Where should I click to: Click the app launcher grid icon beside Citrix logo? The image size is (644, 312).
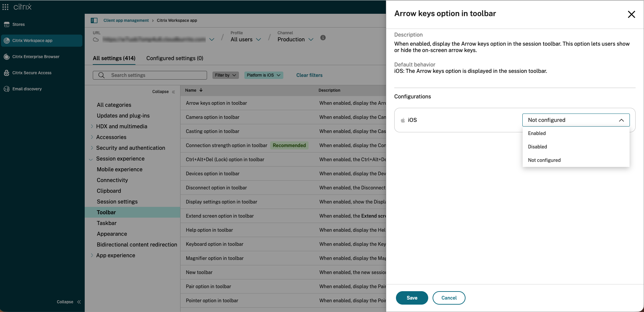coord(5,7)
